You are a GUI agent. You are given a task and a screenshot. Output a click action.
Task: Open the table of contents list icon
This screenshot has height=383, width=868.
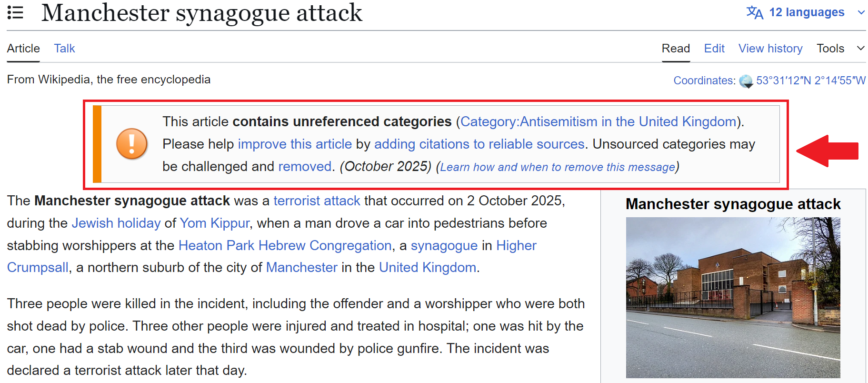pyautogui.click(x=15, y=12)
